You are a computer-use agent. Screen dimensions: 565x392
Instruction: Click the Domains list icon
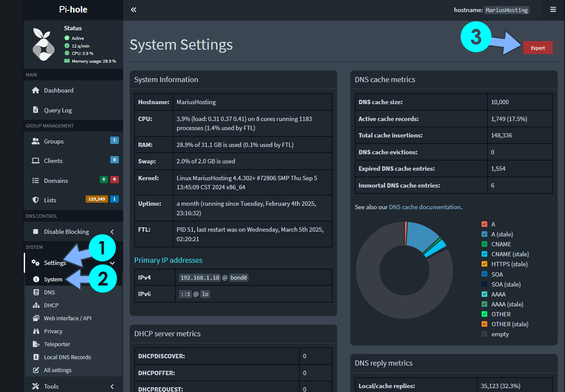pyautogui.click(x=36, y=181)
